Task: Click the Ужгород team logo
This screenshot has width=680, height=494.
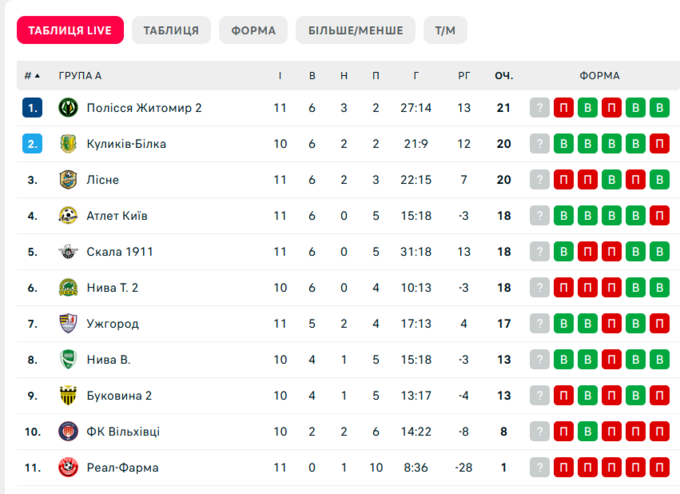Action: coord(68,324)
